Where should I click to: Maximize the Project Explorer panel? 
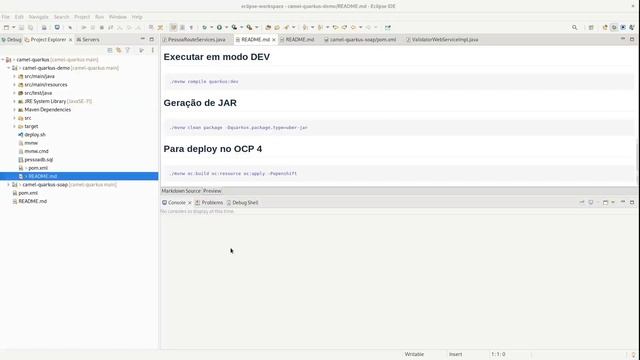click(x=151, y=39)
